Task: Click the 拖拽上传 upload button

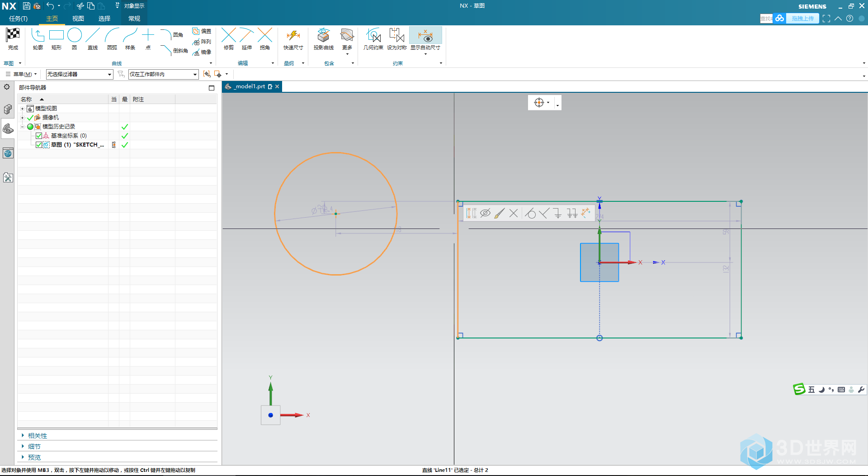Action: click(x=802, y=19)
